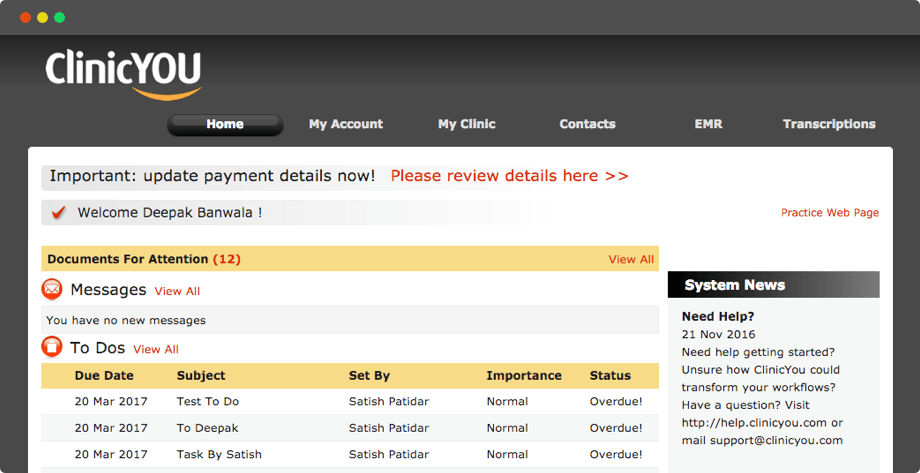Viewport: 920px width, 473px height.
Task: Open the Home tab
Action: 225,124
